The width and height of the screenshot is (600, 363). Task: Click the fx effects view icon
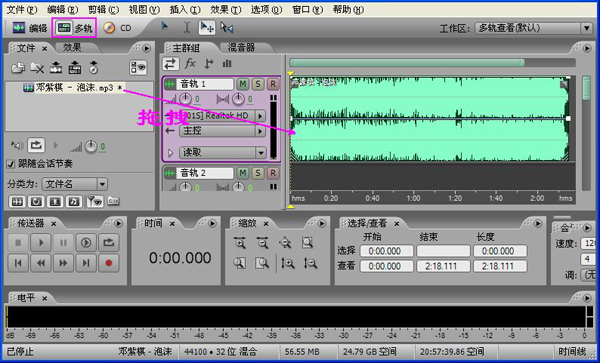[x=190, y=63]
